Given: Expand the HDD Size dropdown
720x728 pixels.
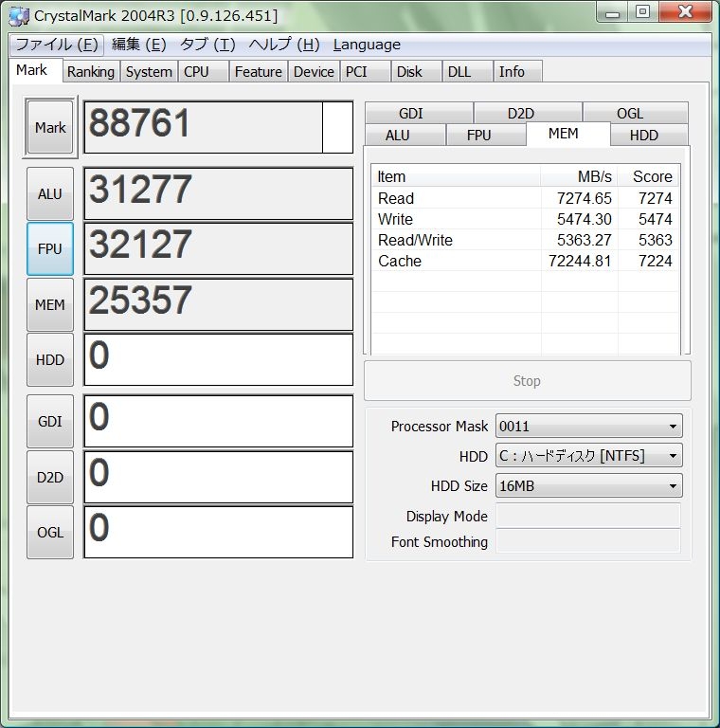Looking at the screenshot, I should pyautogui.click(x=588, y=485).
